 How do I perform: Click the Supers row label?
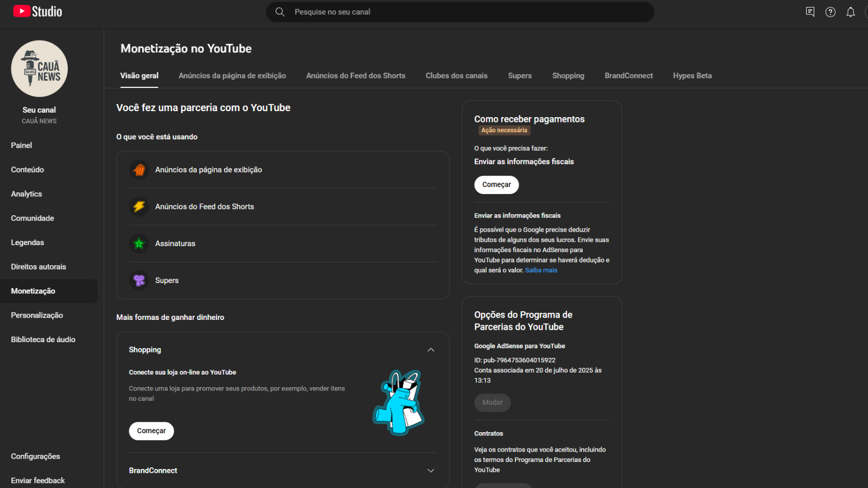pos(167,280)
